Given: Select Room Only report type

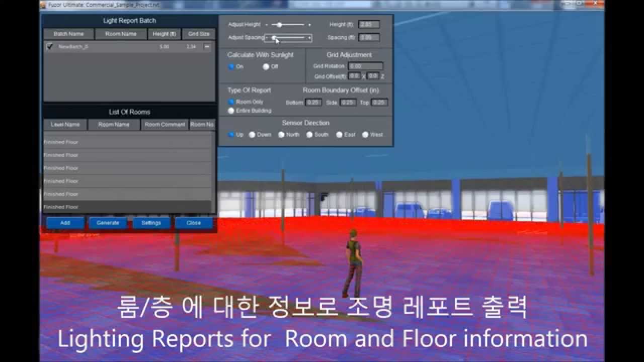Looking at the screenshot, I should point(231,102).
